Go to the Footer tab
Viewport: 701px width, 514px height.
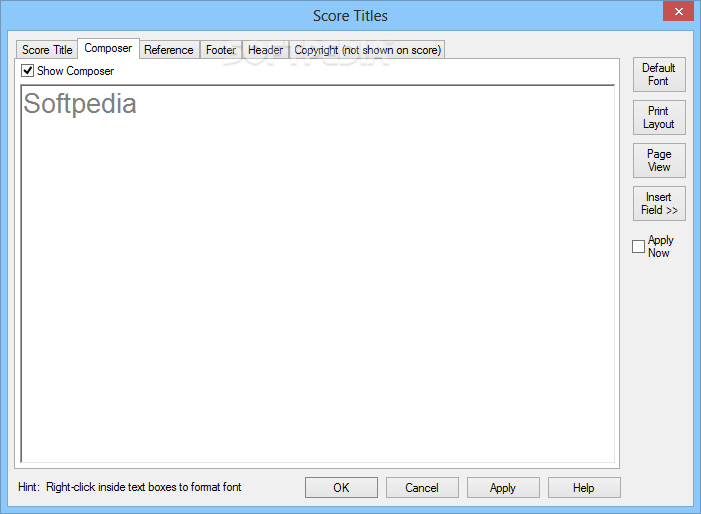click(221, 50)
